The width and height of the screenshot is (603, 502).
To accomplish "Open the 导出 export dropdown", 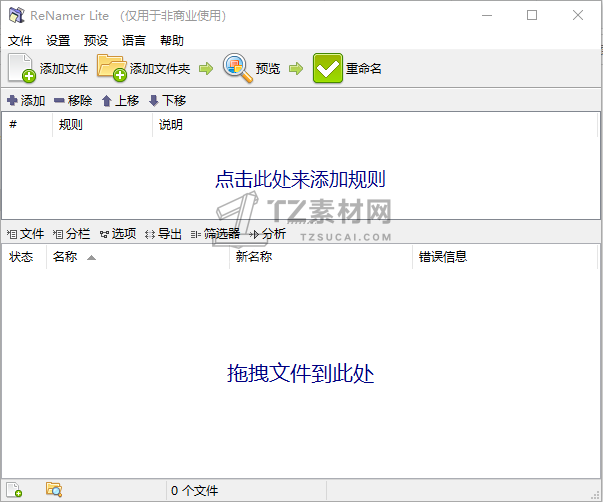I will click(163, 233).
